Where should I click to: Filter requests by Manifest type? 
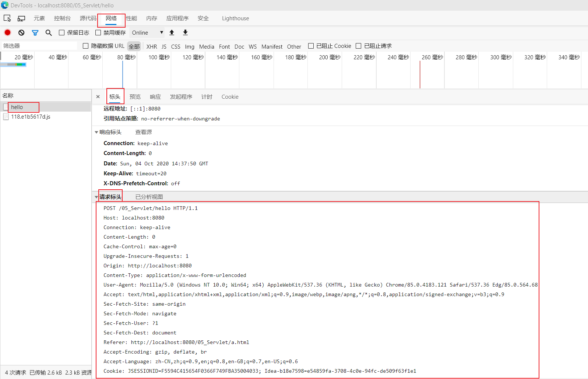272,46
